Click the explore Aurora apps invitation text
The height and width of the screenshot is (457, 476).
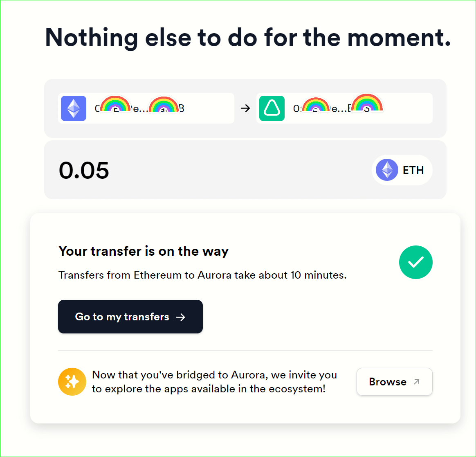pos(214,382)
